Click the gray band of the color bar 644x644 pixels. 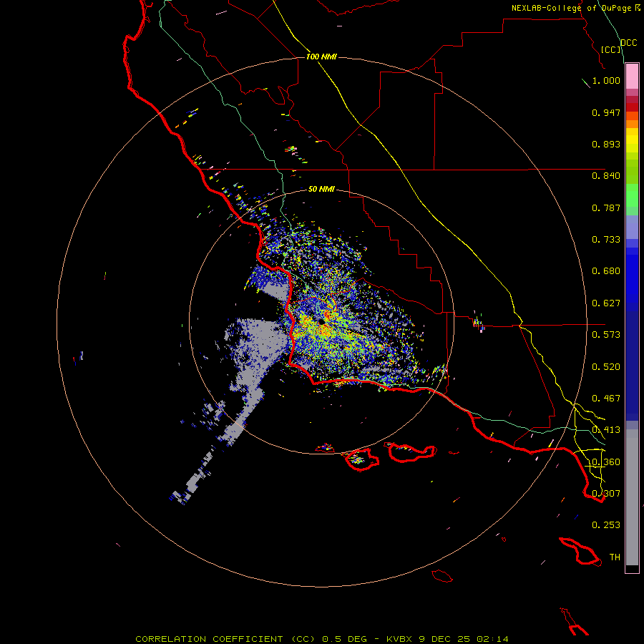pyautogui.click(x=632, y=497)
